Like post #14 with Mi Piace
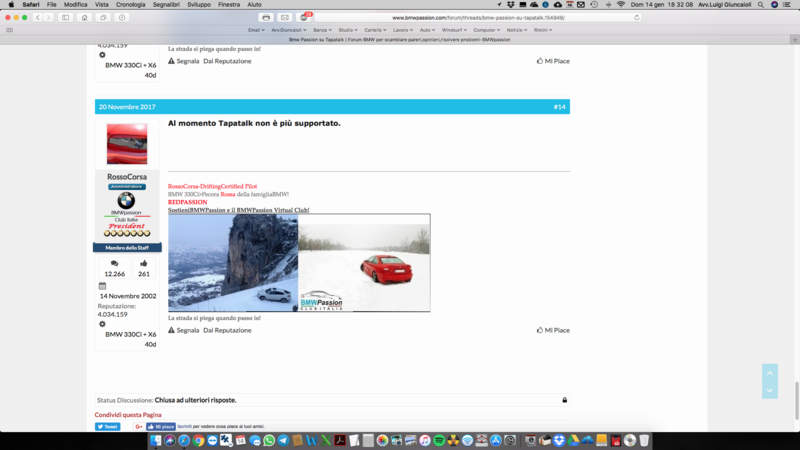The width and height of the screenshot is (800, 450). click(x=553, y=330)
